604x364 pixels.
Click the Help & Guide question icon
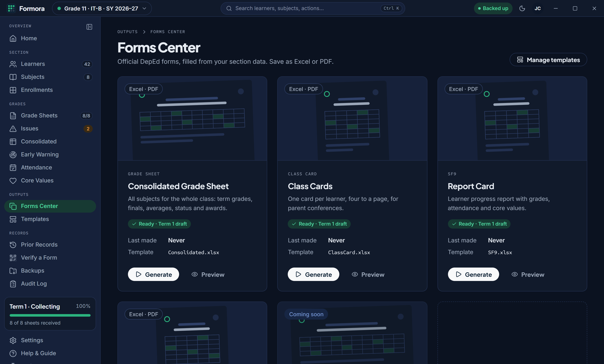pyautogui.click(x=13, y=353)
